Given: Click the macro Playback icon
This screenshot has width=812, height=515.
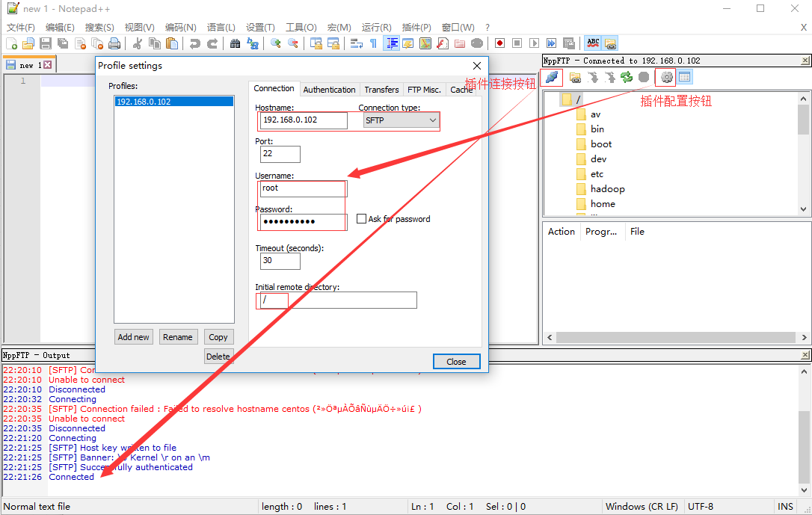Looking at the screenshot, I should point(535,43).
